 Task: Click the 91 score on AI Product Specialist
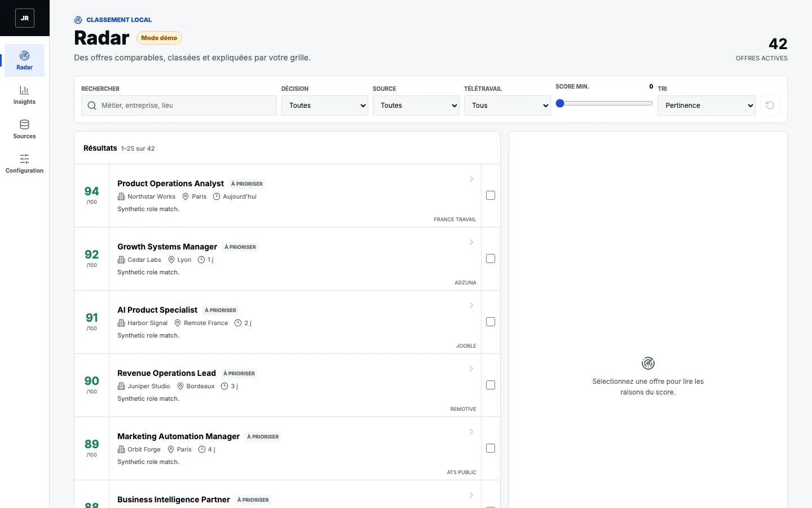[91, 318]
